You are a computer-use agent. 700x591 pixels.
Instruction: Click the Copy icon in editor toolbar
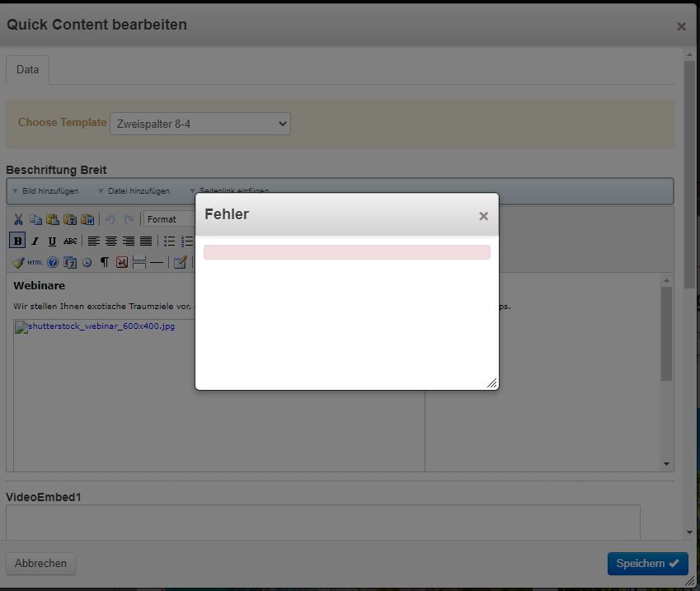pos(35,219)
